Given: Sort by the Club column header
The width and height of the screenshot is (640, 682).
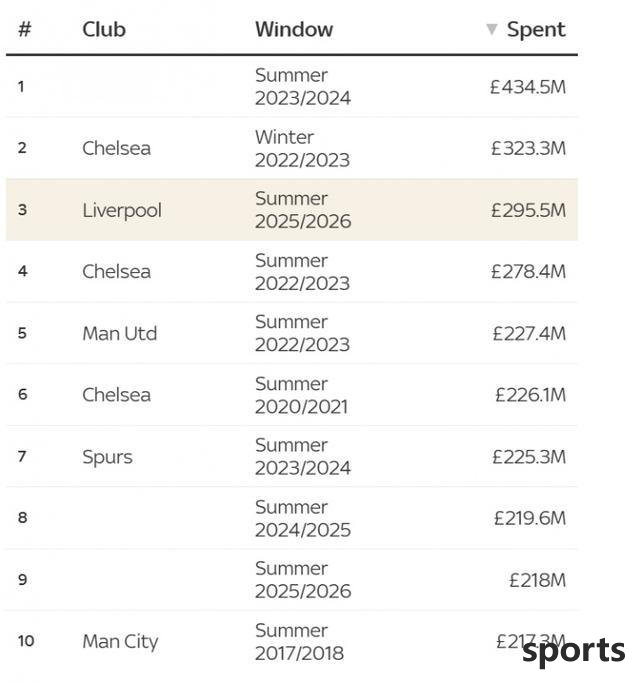Looking at the screenshot, I should (104, 30).
